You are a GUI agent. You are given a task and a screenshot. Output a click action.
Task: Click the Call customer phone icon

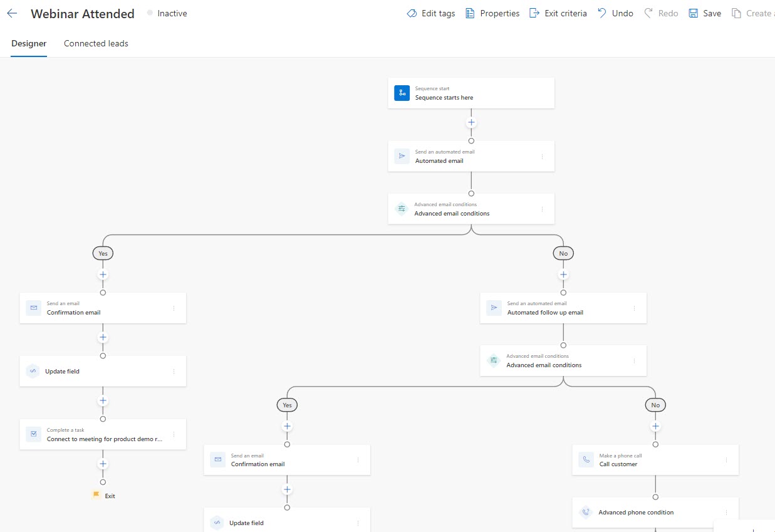(x=586, y=460)
